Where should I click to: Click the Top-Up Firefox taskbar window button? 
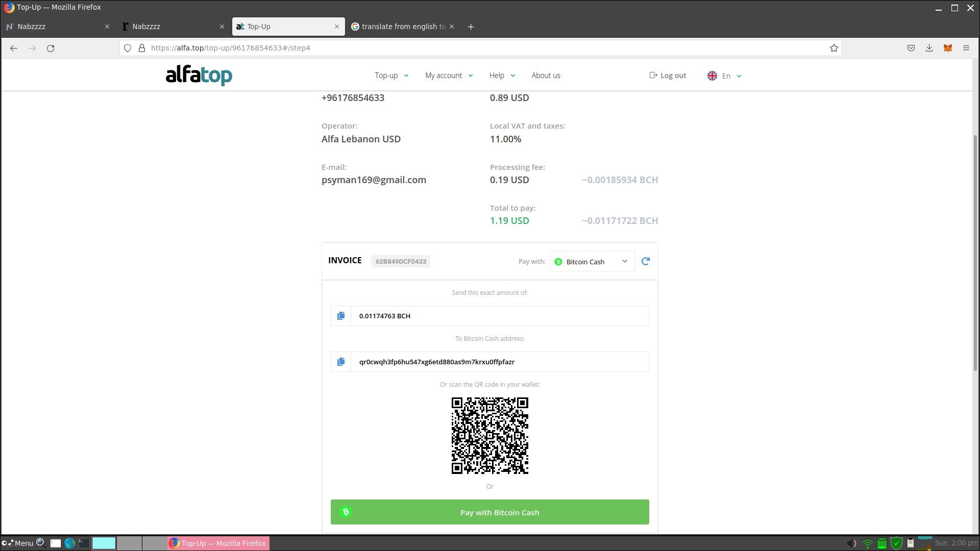point(218,543)
